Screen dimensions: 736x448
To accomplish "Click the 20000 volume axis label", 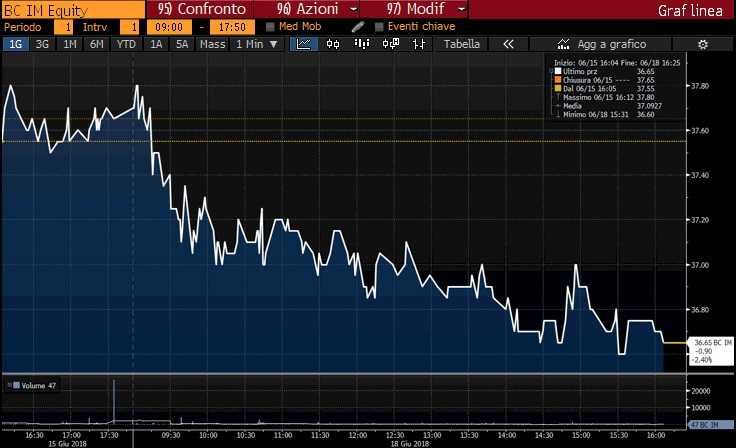I will coord(701,390).
